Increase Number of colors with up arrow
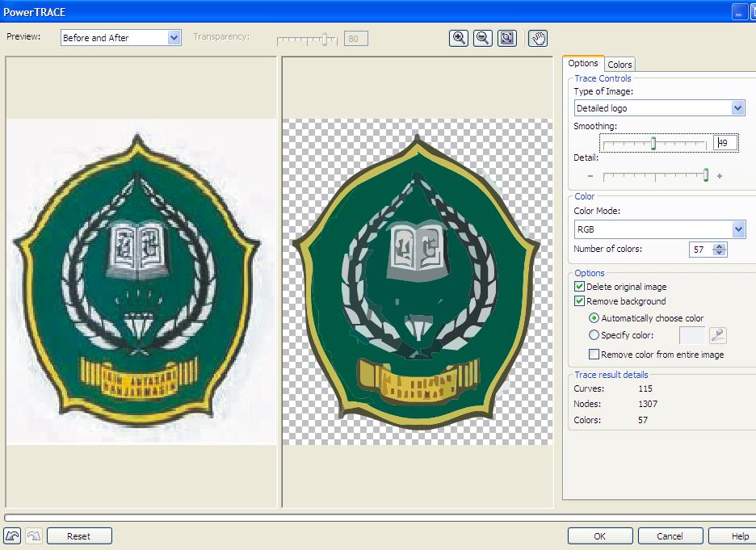Screen dimensions: 756x550 [x=720, y=246]
